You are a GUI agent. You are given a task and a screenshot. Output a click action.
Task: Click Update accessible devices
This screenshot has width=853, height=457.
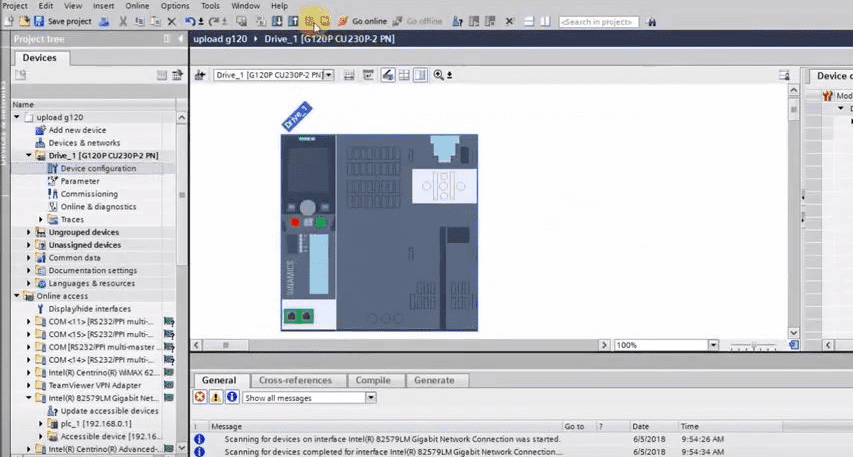[109, 411]
